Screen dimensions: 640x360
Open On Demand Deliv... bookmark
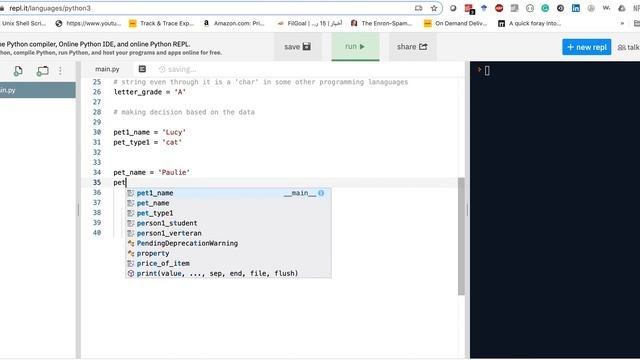tap(456, 24)
